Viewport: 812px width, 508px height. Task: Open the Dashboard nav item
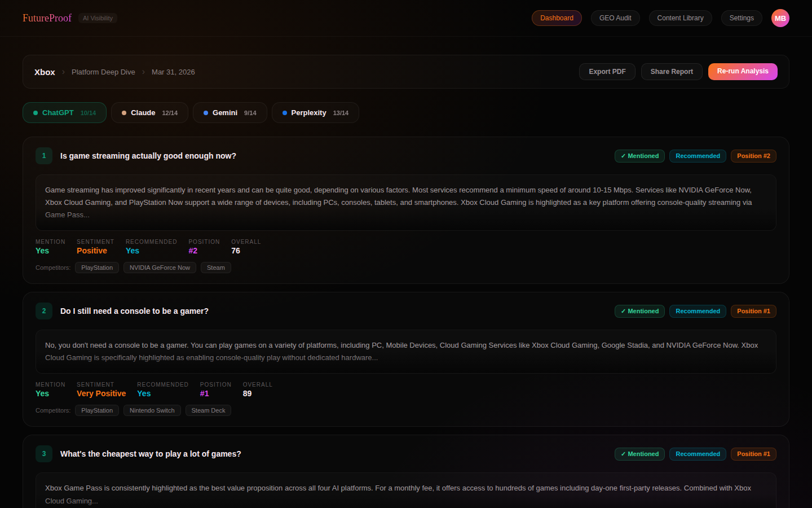(x=557, y=18)
